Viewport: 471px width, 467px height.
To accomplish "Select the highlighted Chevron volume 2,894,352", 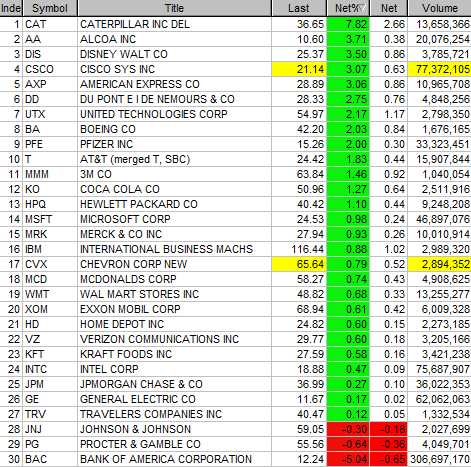I will point(440,264).
